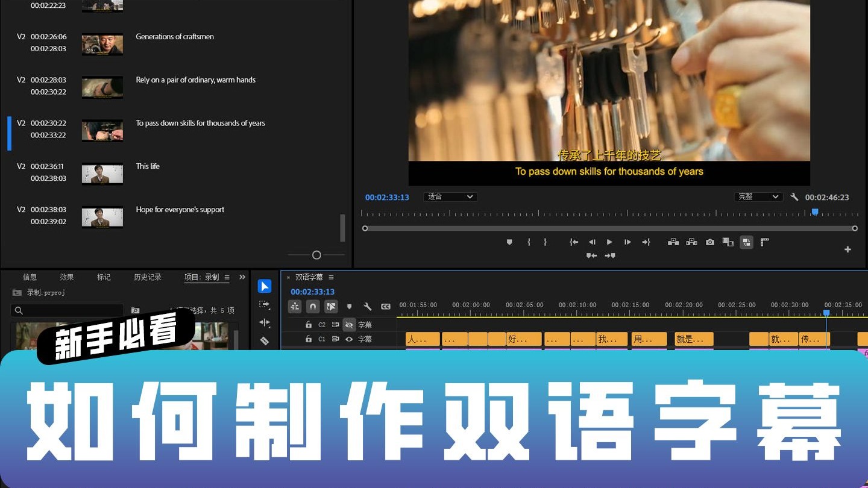Open the 双语字幕 panel hamburger menu
Image resolution: width=868 pixels, height=488 pixels.
click(330, 277)
